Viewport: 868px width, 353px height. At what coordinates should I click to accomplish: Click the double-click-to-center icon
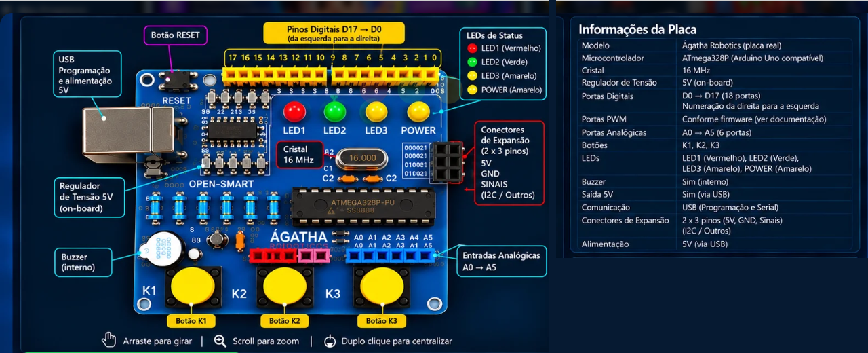click(x=330, y=341)
